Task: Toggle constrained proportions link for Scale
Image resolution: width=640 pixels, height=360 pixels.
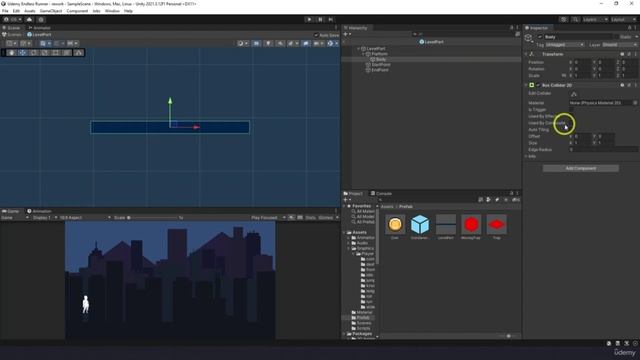Action: [564, 76]
